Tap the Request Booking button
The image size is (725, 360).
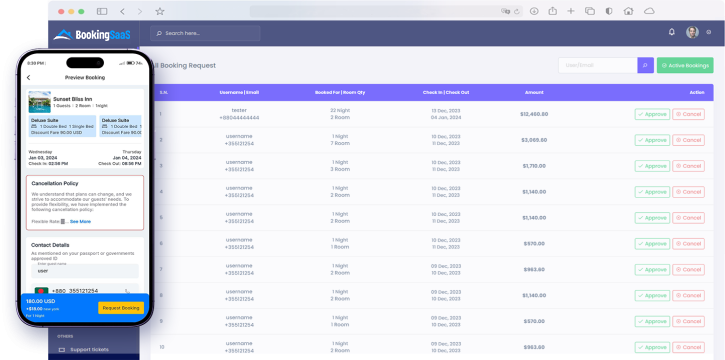(121, 308)
